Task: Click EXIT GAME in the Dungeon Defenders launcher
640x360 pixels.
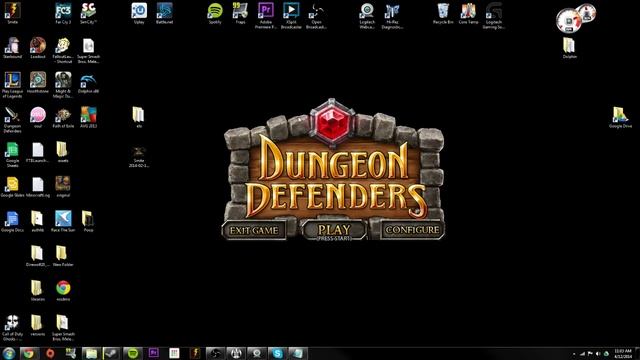Action: pyautogui.click(x=253, y=230)
